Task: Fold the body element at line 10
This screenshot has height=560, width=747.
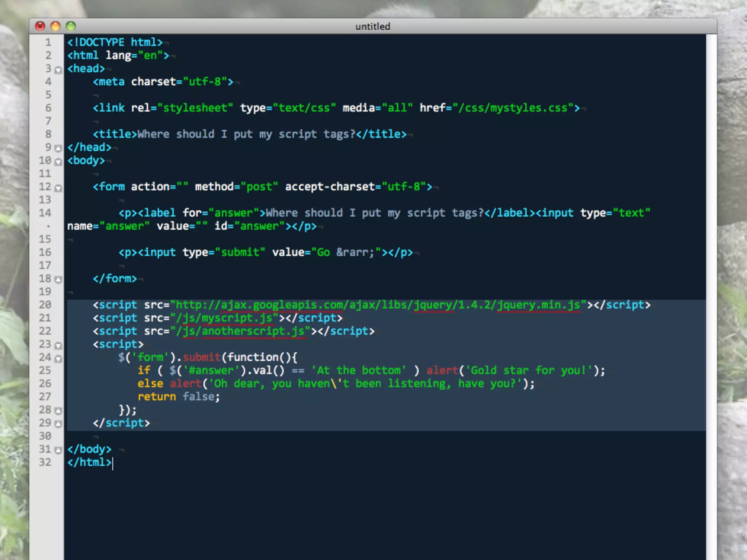Action: pos(58,162)
